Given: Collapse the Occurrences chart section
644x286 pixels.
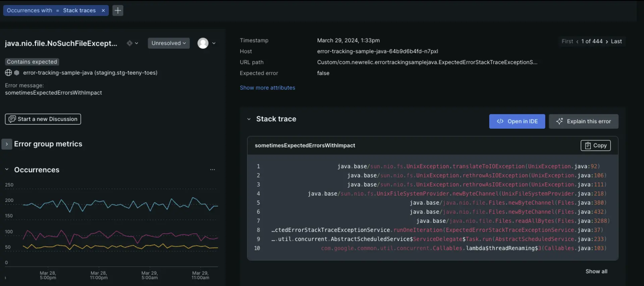Looking at the screenshot, I should click(x=7, y=170).
